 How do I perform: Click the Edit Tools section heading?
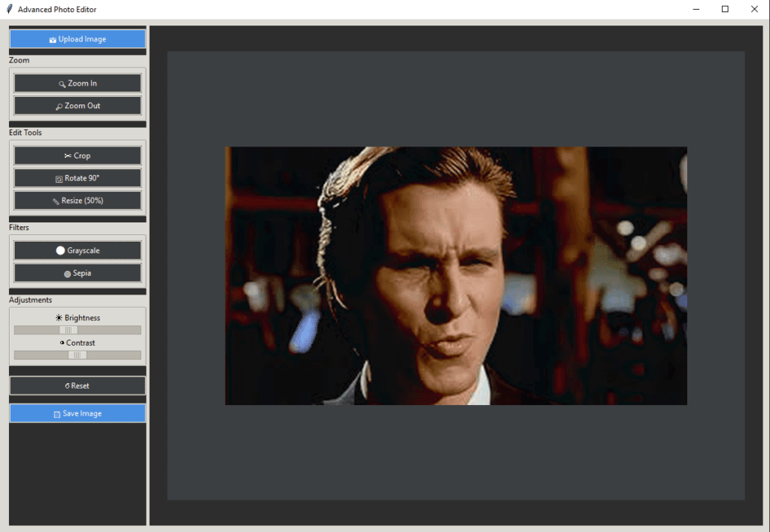25,132
